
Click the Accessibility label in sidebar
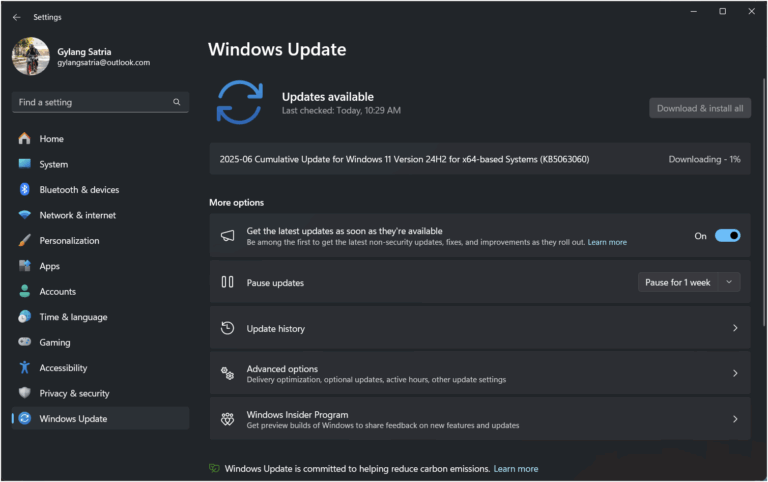[63, 368]
